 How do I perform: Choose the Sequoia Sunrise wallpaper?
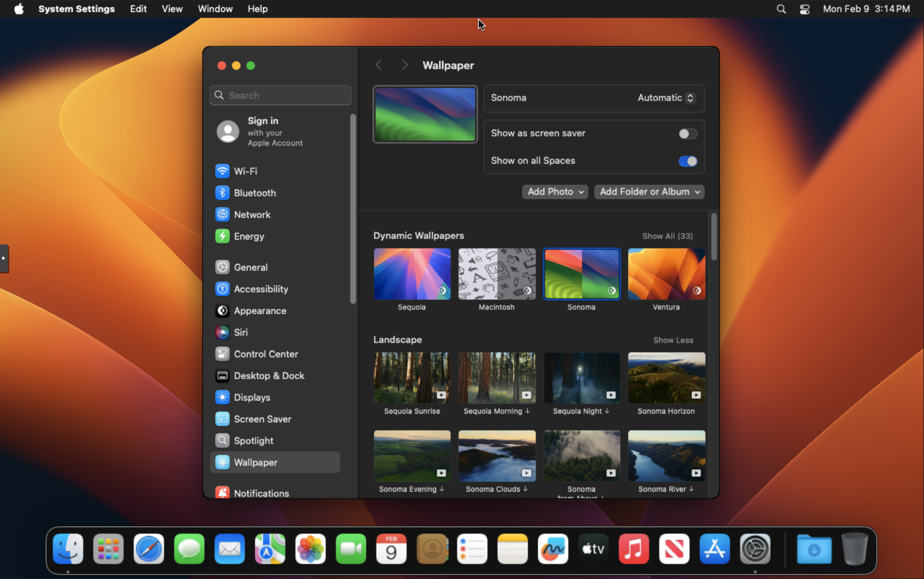pos(412,378)
